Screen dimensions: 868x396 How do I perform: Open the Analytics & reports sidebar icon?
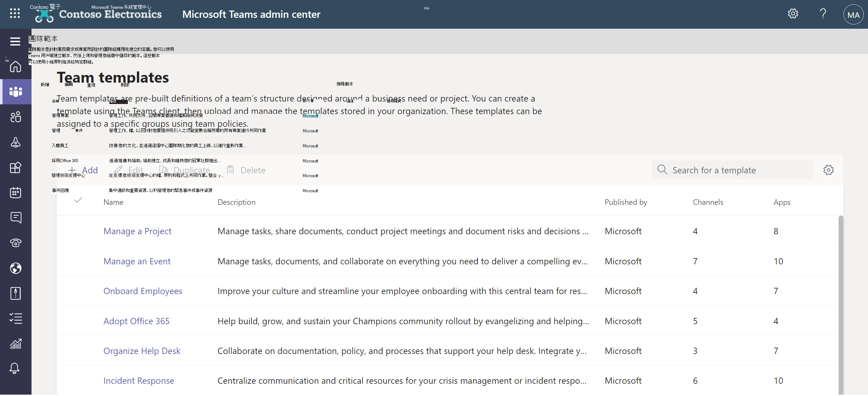point(16,344)
